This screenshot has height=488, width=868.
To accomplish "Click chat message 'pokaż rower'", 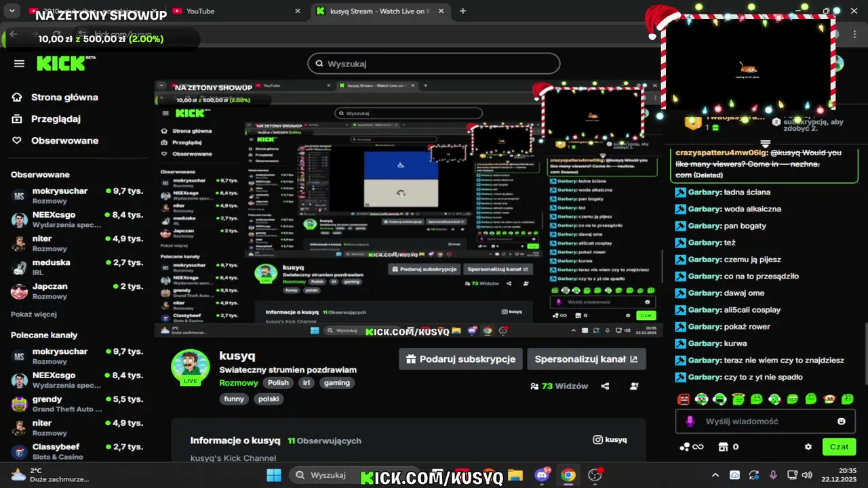I will tap(747, 327).
